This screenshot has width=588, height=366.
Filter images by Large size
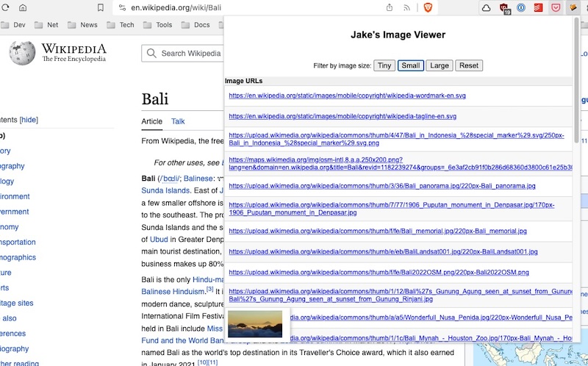point(439,65)
